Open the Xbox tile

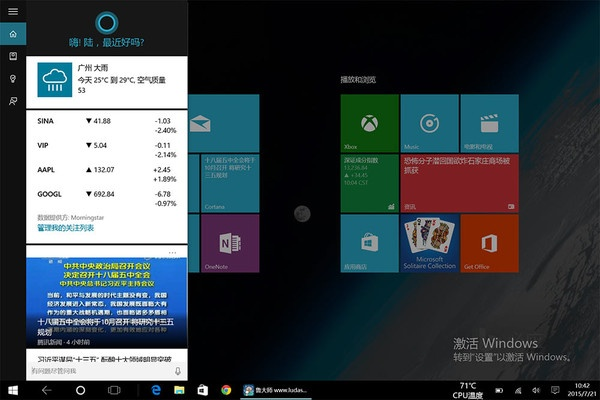(369, 124)
